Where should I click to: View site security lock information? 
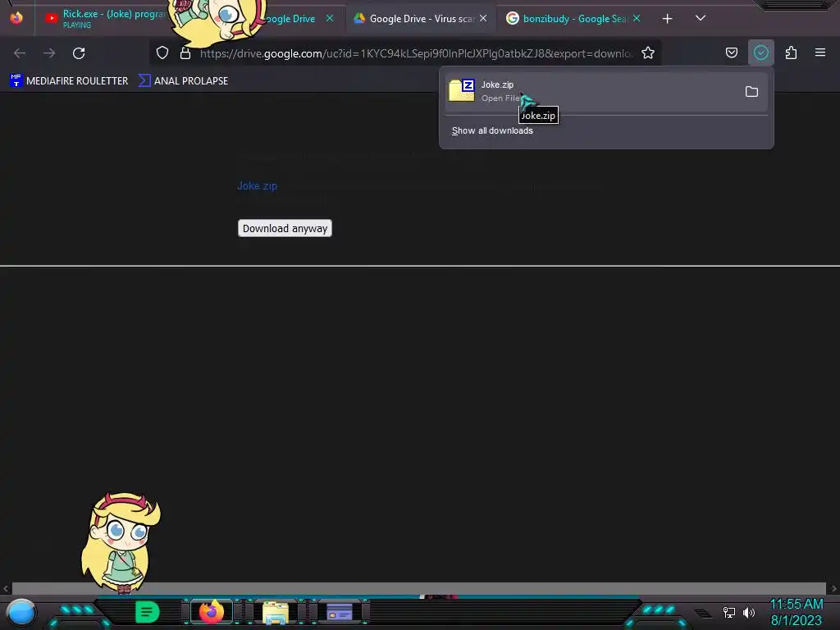tap(185, 53)
